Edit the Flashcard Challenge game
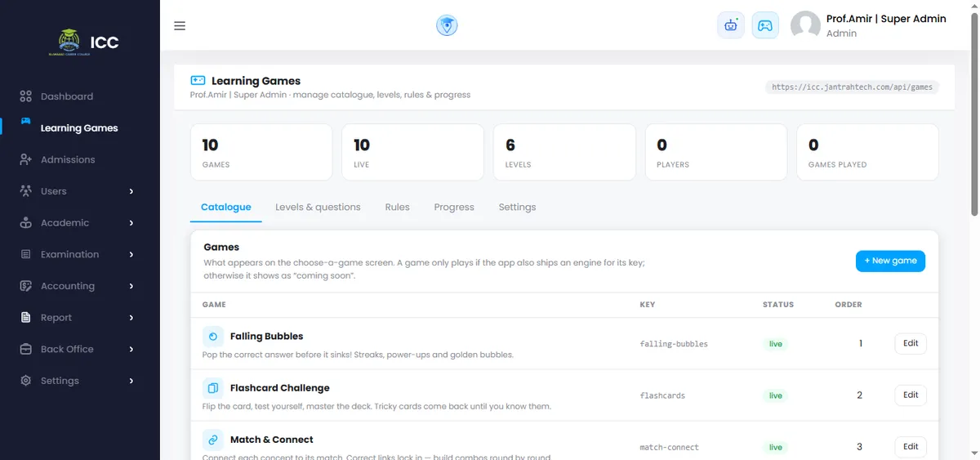Viewport: 980px width, 460px height. coord(911,395)
